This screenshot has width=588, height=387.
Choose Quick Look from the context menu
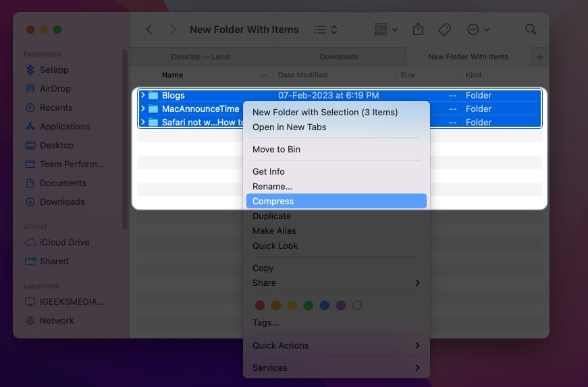(x=336, y=246)
